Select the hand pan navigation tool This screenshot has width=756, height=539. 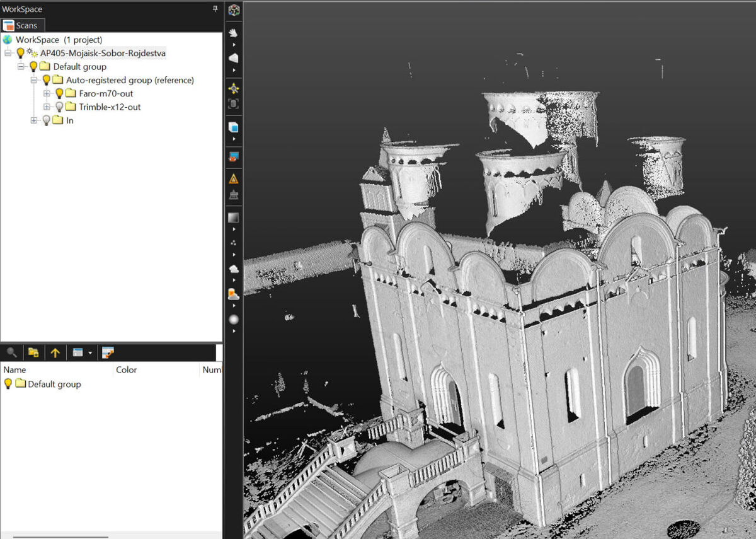pyautogui.click(x=234, y=32)
